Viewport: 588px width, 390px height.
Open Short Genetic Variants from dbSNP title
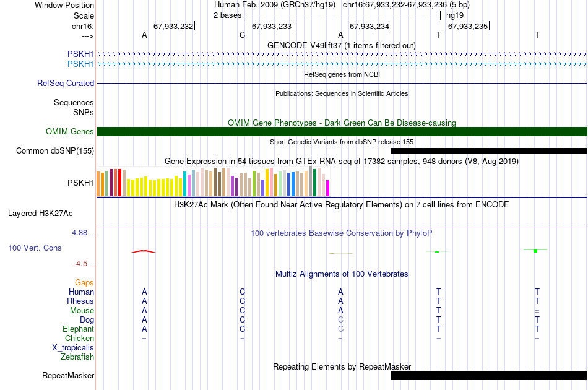[x=342, y=142]
